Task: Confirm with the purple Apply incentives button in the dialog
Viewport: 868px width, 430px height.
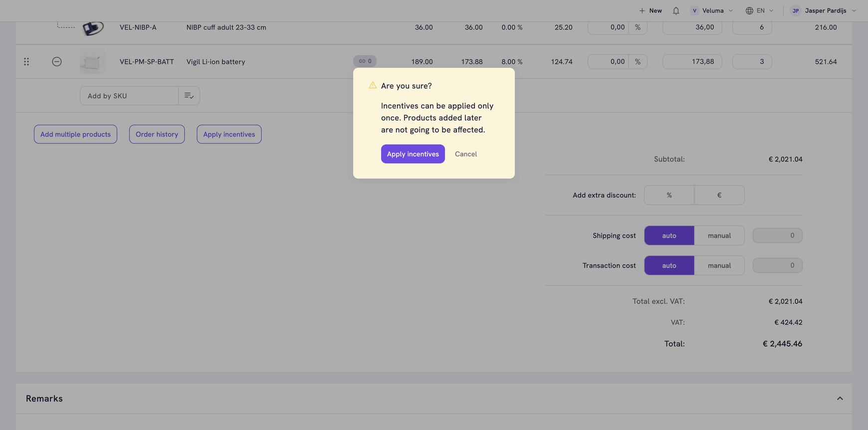Action: tap(413, 154)
